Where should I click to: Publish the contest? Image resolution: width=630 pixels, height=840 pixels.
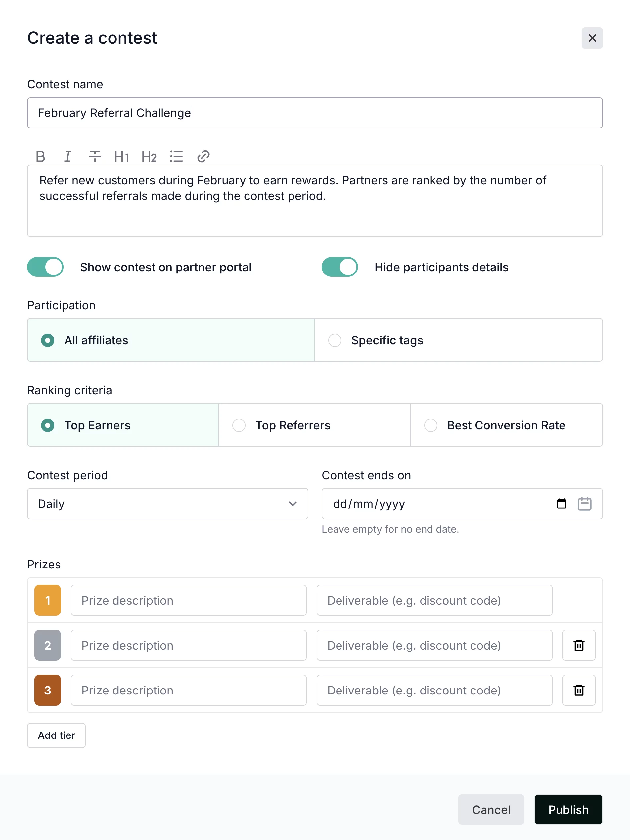(x=568, y=810)
